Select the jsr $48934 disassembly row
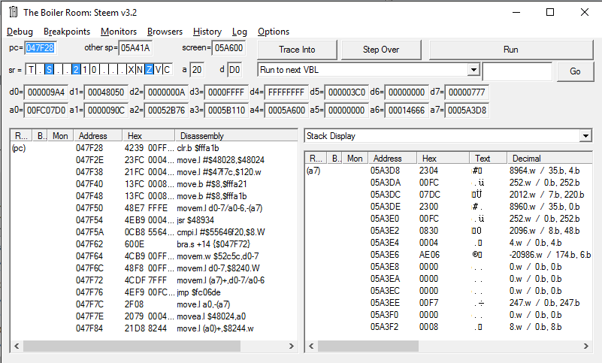 click(154, 220)
